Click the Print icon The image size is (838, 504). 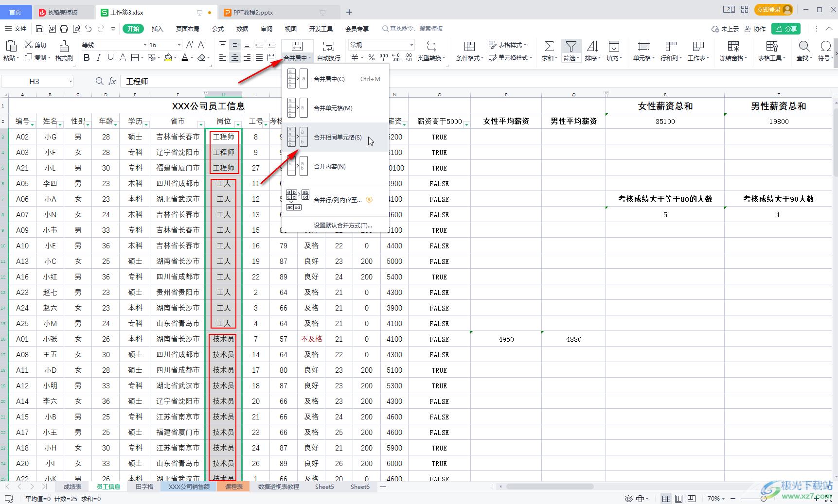coord(64,29)
